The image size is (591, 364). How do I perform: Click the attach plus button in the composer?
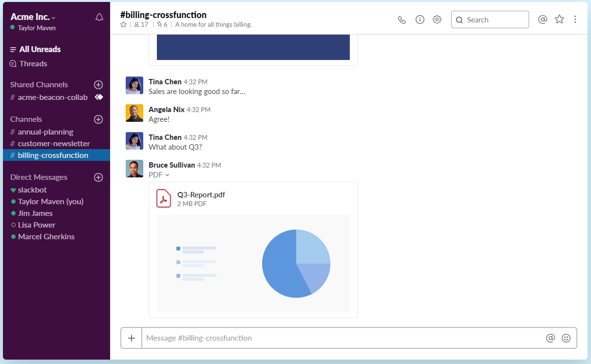(131, 337)
